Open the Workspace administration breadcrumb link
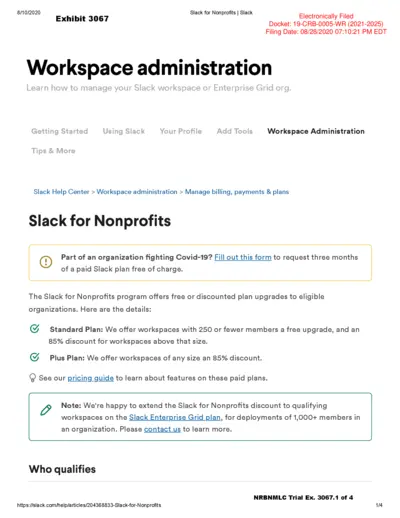Viewport: 400px width, 518px height. (137, 192)
